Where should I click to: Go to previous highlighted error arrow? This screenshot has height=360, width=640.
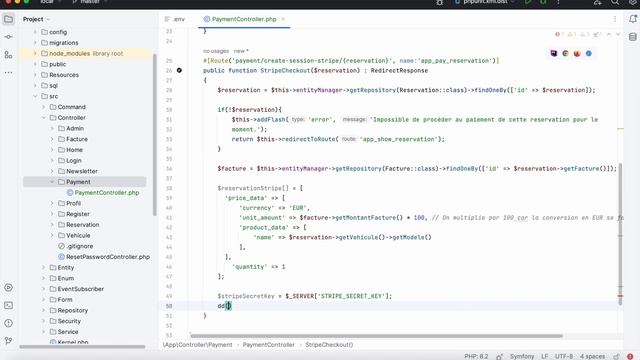(x=609, y=35)
